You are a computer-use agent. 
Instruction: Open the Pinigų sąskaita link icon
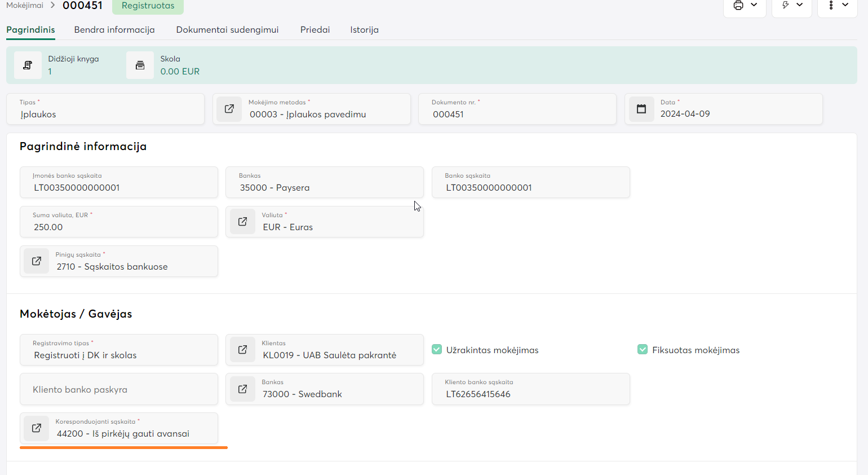[x=37, y=261]
